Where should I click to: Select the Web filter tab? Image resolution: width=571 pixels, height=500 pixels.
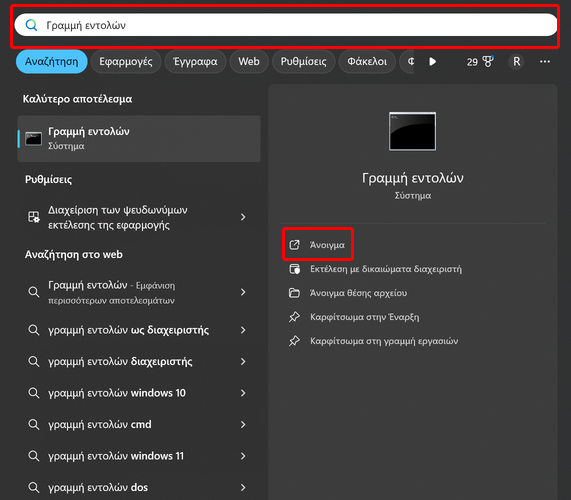pos(249,62)
